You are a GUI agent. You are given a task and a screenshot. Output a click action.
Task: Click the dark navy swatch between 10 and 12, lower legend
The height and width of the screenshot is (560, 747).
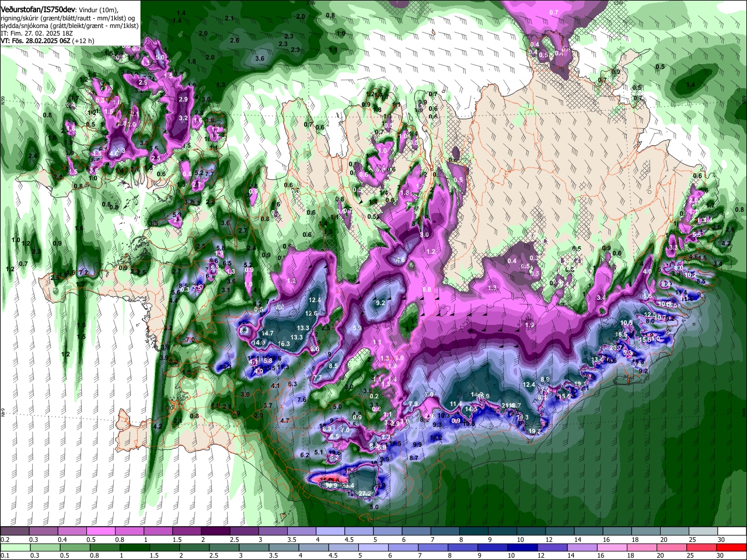522,548
